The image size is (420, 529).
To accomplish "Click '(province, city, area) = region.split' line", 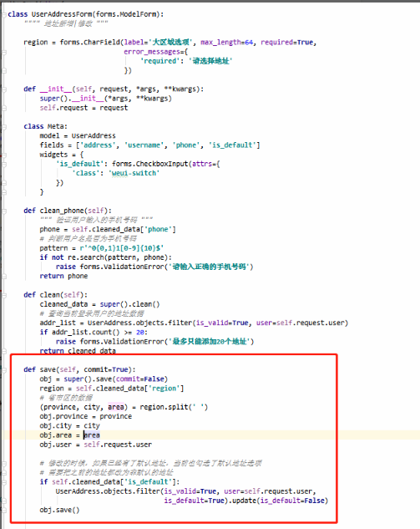I will coord(124,407).
